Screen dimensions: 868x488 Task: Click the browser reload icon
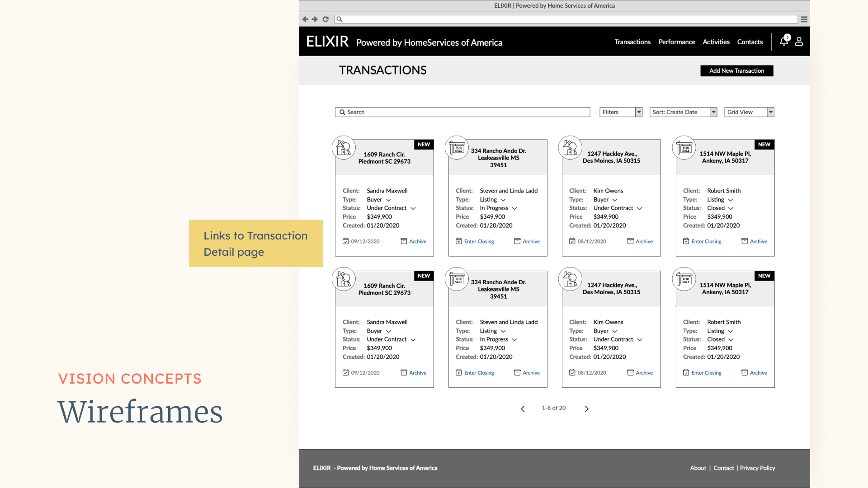point(325,19)
